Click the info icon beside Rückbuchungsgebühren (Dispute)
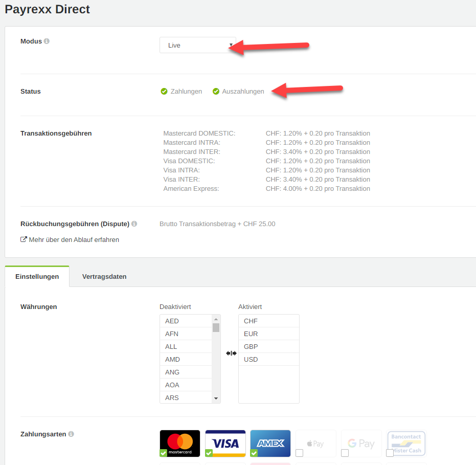 134,224
